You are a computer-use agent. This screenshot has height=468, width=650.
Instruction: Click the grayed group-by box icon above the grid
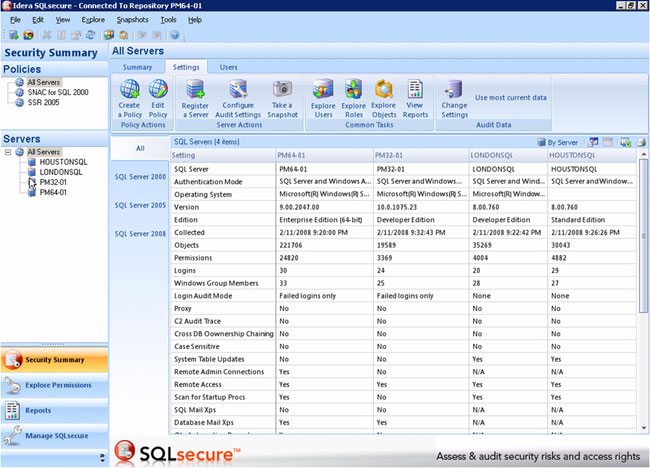(607, 142)
